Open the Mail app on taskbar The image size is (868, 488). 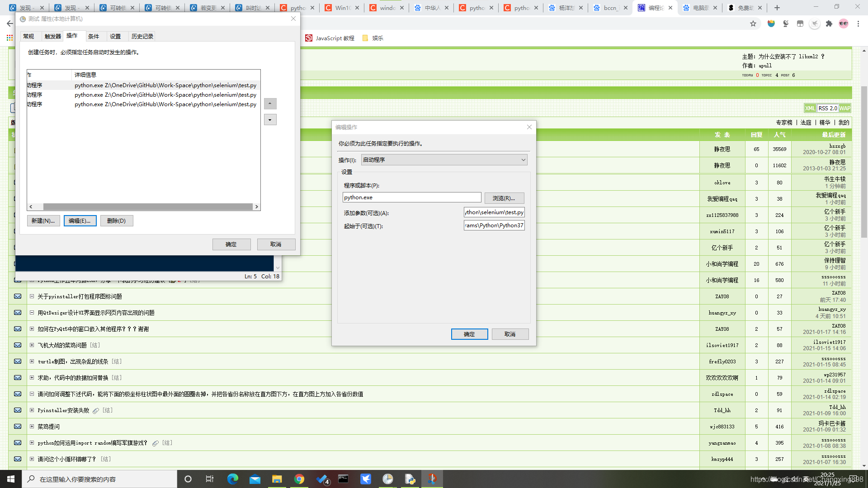[x=255, y=479]
